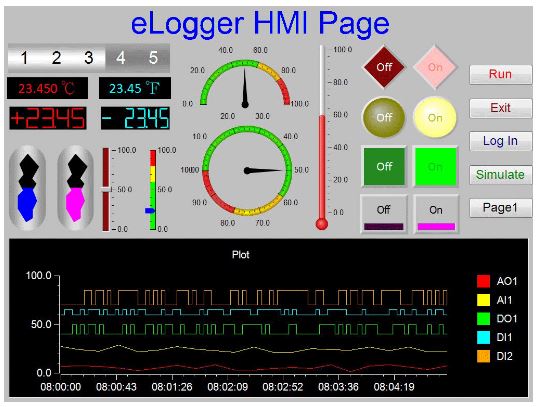Click the dark red diamond Off indicator
537x407 pixels.
click(x=384, y=67)
